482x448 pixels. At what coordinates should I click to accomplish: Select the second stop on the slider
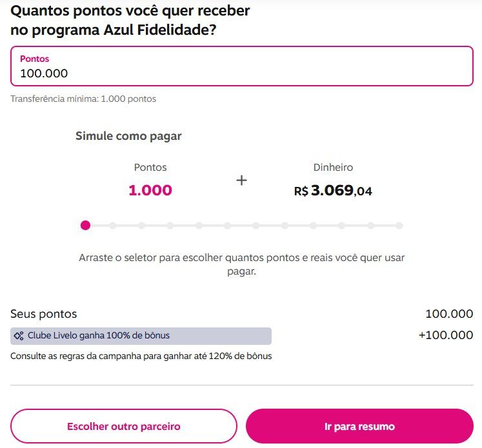coord(113,226)
